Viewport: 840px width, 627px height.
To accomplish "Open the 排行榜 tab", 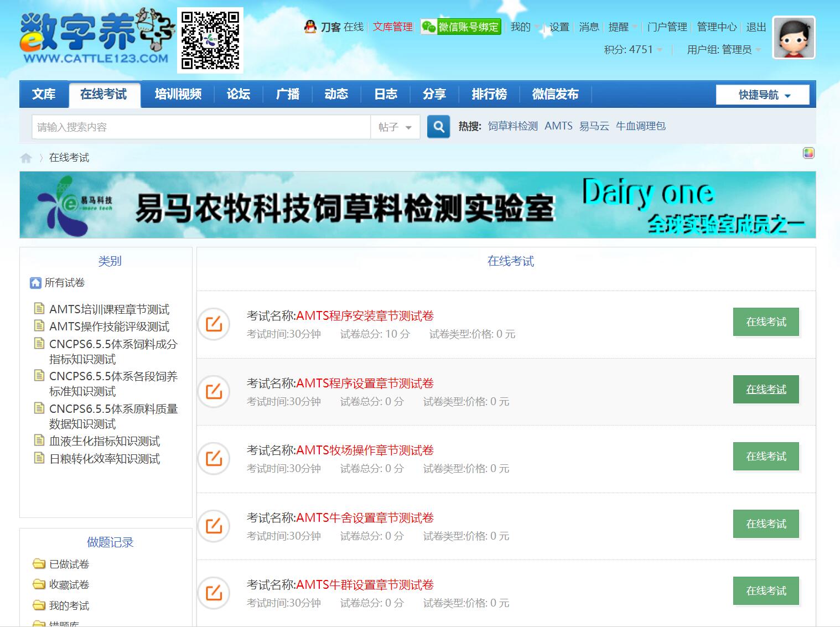I will pyautogui.click(x=489, y=94).
